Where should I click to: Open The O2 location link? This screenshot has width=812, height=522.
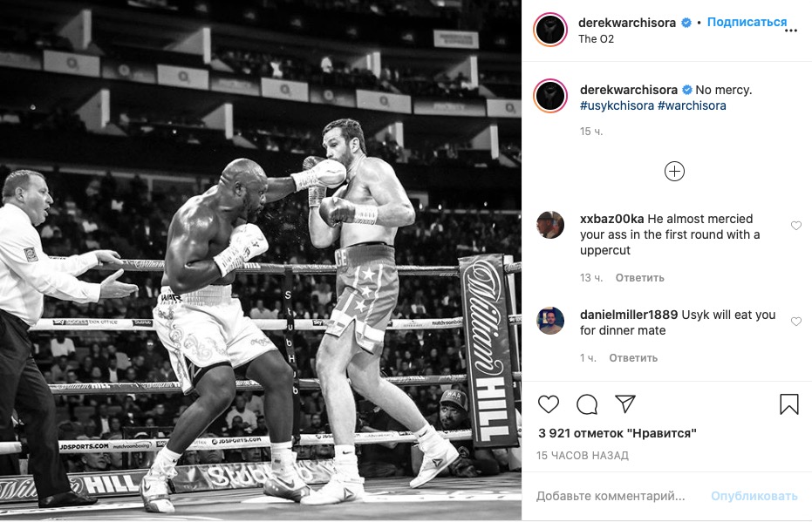click(x=596, y=39)
